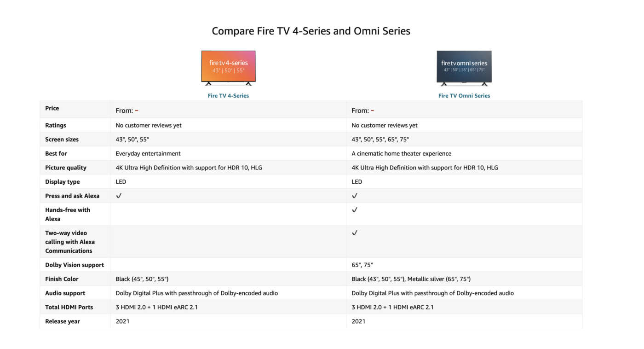Click the Release year row label
Image resolution: width=644 pixels, height=349 pixels.
point(63,321)
